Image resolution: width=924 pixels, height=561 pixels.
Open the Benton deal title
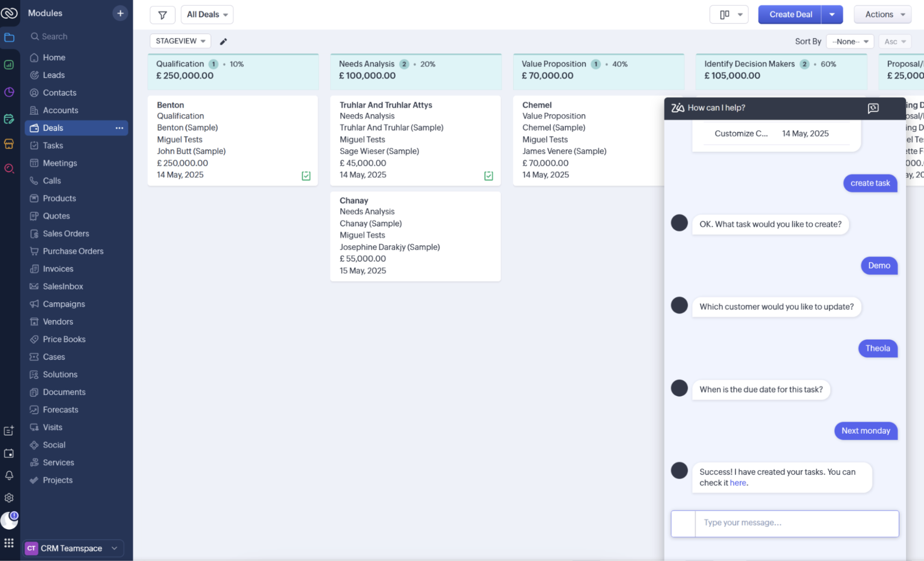coord(170,105)
